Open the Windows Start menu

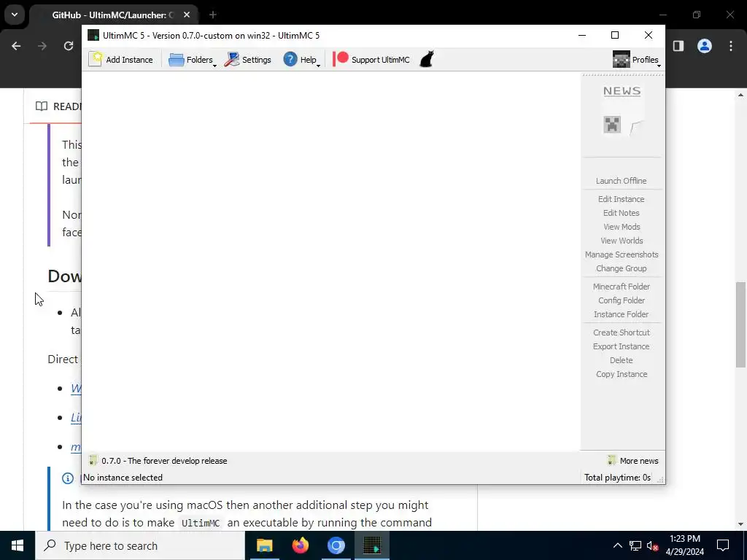click(x=18, y=545)
